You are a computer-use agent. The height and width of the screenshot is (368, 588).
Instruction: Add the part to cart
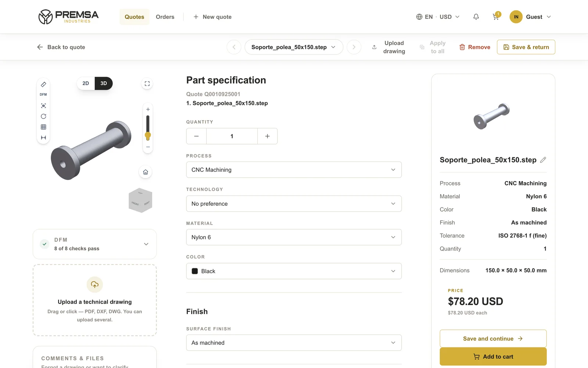click(493, 357)
